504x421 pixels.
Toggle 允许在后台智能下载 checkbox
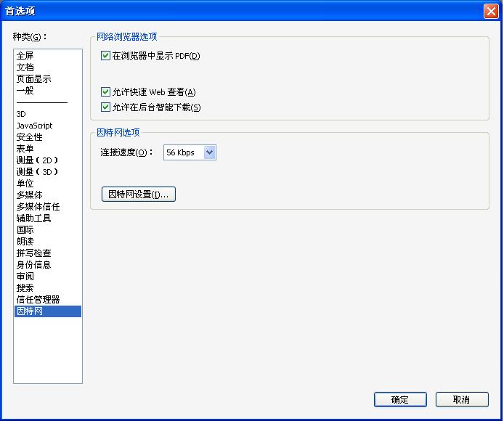click(x=105, y=107)
